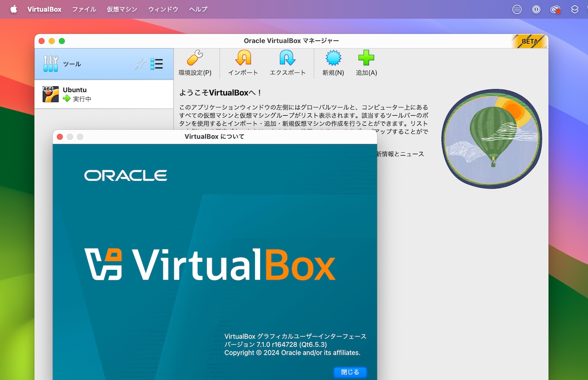Close the VirtualBox について dialog
Viewport: 588px width, 380px height.
(x=60, y=137)
